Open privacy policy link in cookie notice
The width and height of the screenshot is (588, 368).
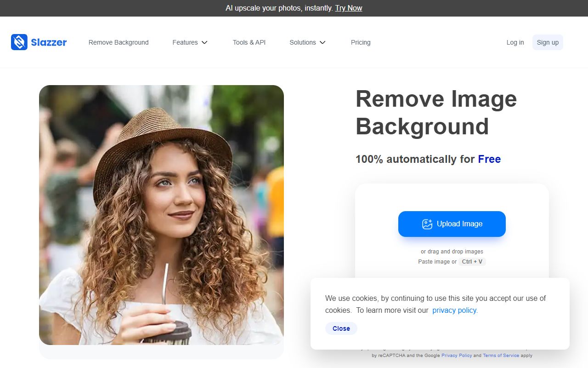pos(455,310)
